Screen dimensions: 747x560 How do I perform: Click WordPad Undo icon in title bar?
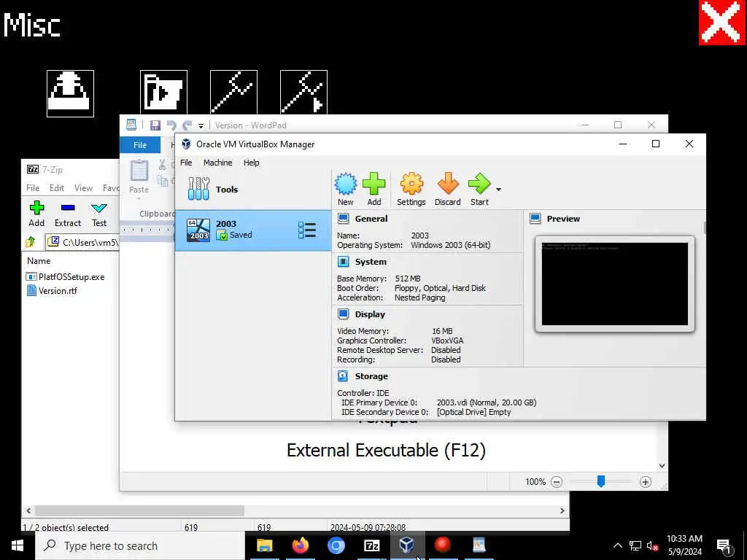[171, 125]
